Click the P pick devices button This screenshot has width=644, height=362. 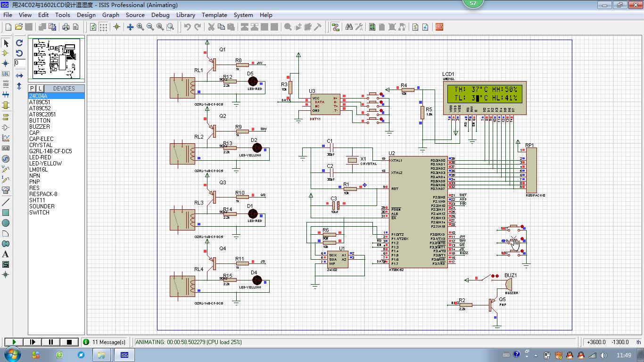click(32, 89)
